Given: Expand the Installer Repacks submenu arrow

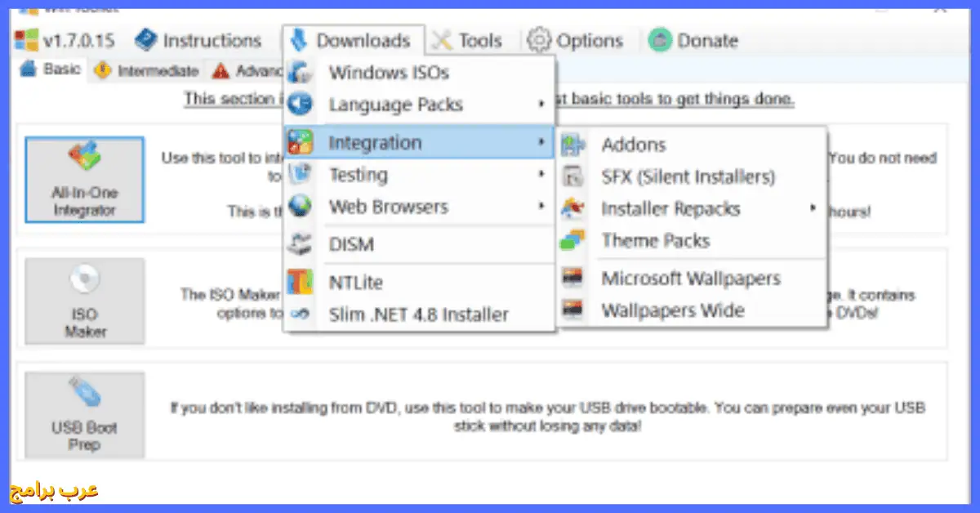Looking at the screenshot, I should [813, 208].
